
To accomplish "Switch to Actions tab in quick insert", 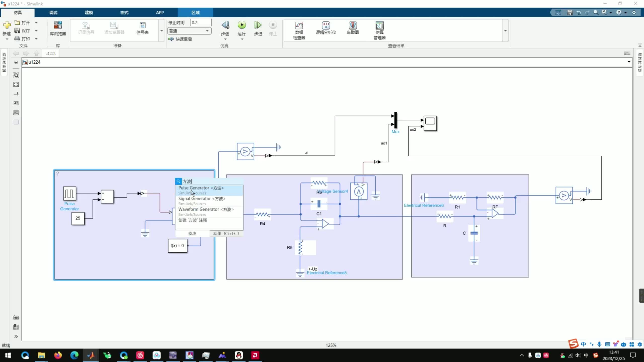I will (226, 234).
